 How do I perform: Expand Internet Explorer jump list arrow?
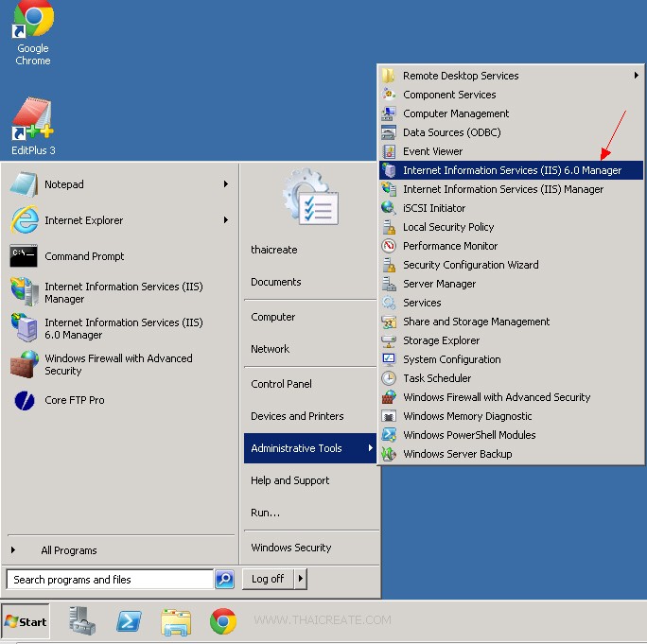click(226, 220)
